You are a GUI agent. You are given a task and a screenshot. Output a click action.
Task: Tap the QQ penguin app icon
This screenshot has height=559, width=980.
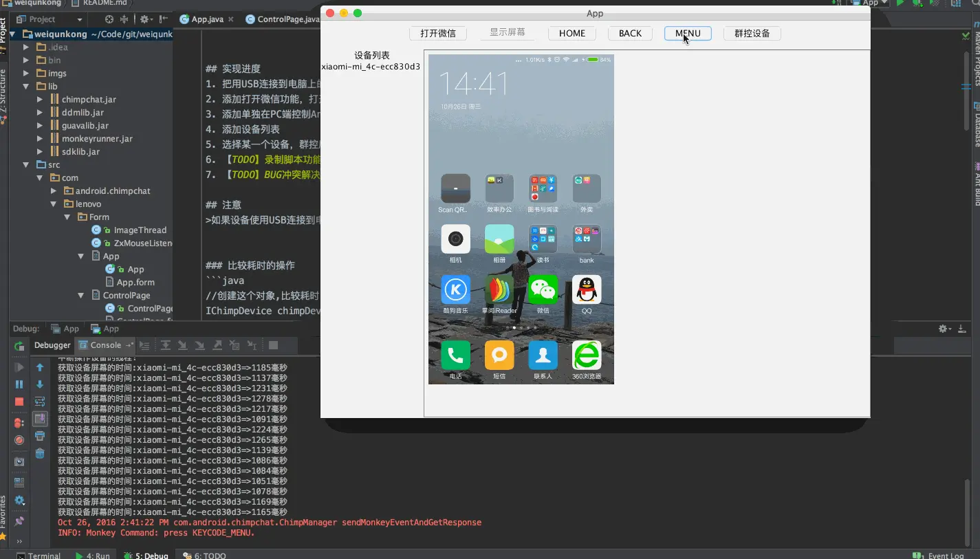[x=587, y=289]
